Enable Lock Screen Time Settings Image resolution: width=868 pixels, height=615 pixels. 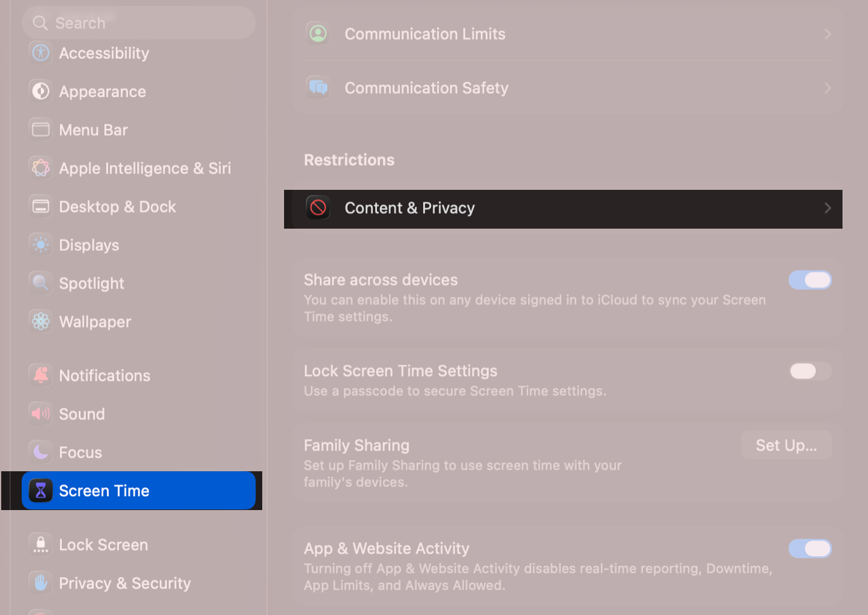coord(810,371)
